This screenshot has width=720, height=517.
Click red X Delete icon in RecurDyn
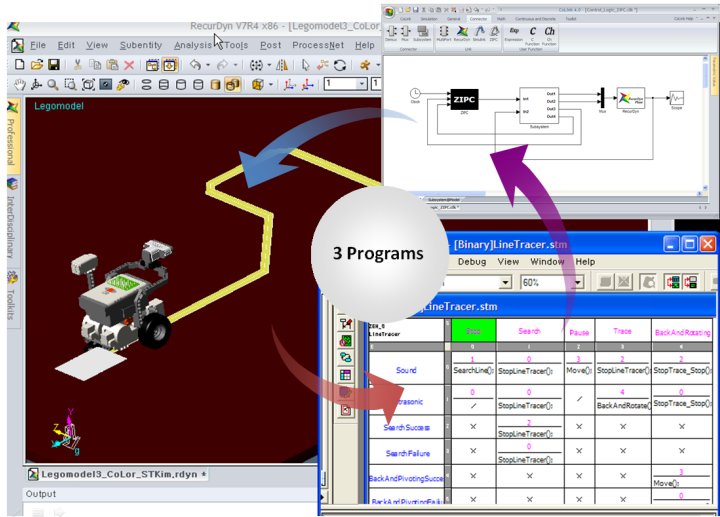[x=129, y=65]
